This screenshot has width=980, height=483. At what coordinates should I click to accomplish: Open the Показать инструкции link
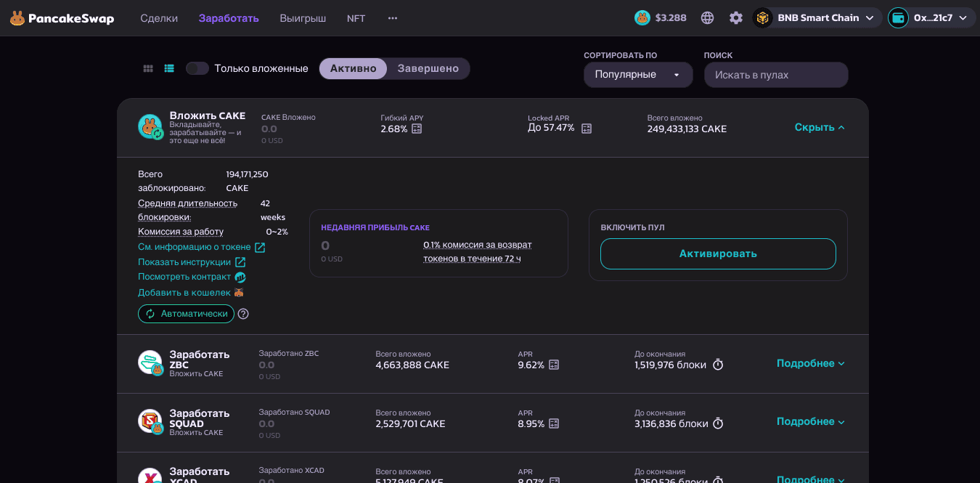(192, 262)
